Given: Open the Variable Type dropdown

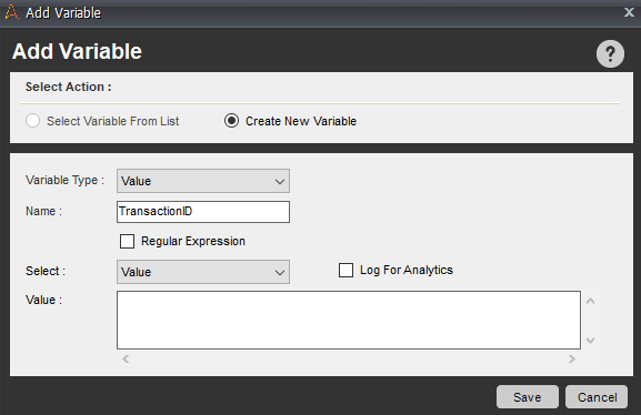Looking at the screenshot, I should click(203, 181).
